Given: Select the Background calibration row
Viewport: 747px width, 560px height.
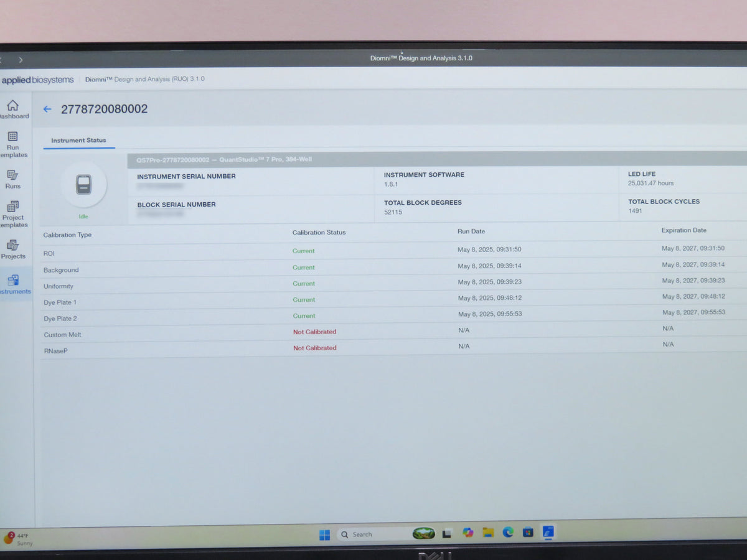Looking at the screenshot, I should point(393,268).
